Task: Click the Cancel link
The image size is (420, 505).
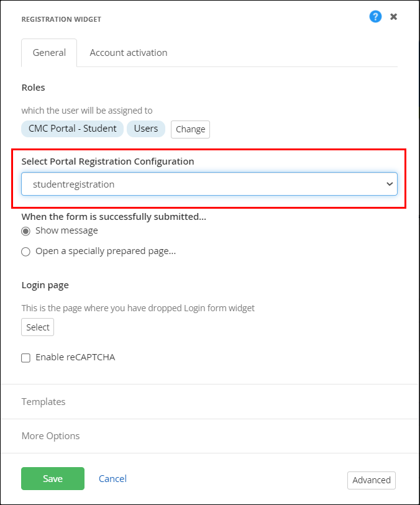Action: pos(112,479)
